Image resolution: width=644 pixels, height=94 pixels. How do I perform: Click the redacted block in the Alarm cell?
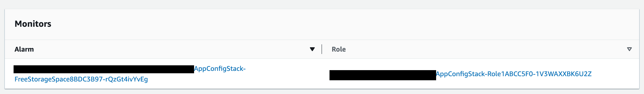click(104, 69)
